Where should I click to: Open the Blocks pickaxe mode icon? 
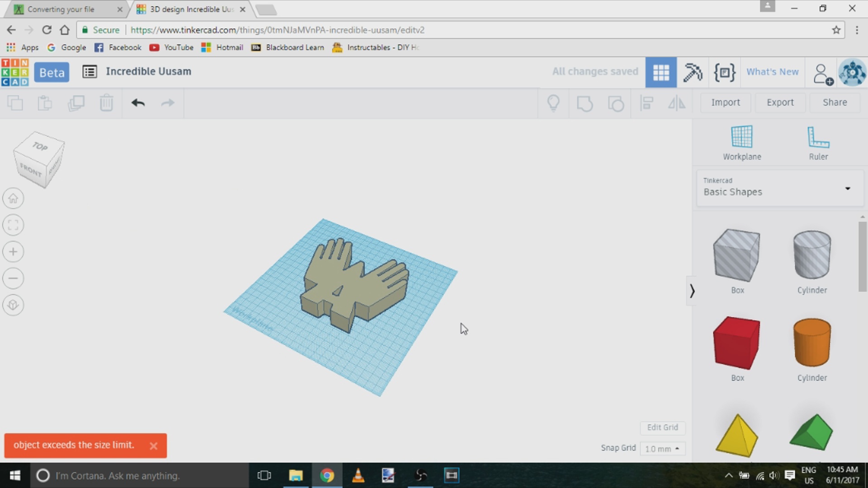click(692, 72)
